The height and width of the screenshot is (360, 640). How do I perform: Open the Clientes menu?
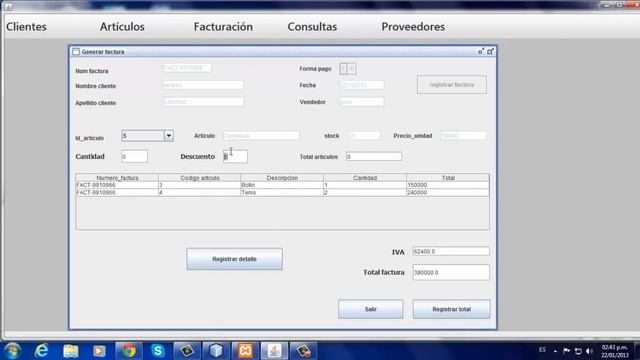(27, 27)
